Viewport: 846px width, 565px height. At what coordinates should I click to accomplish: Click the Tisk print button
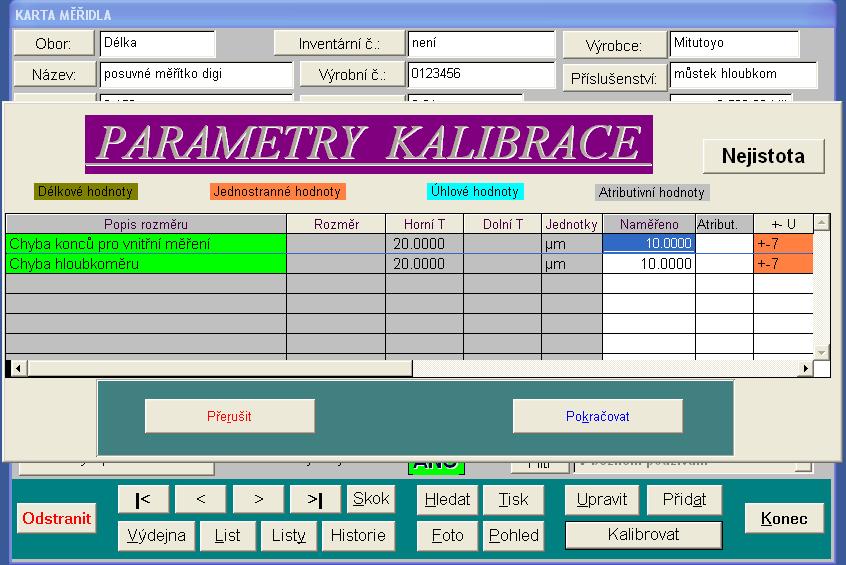[513, 500]
